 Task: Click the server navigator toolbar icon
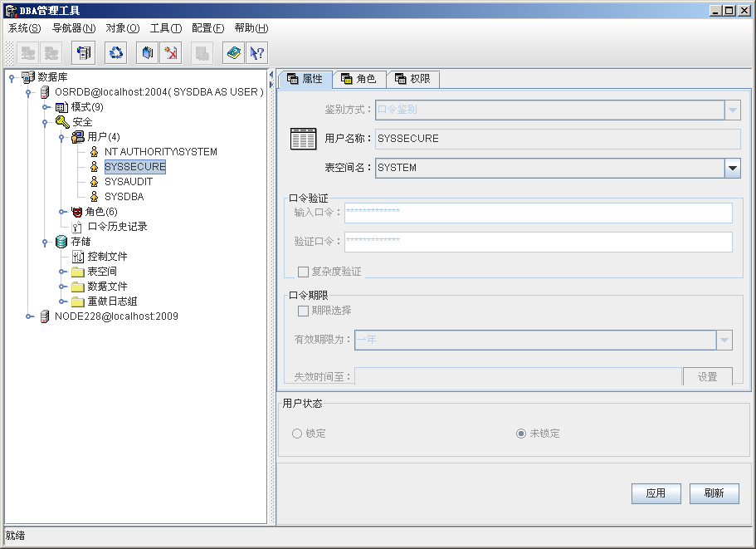[84, 53]
